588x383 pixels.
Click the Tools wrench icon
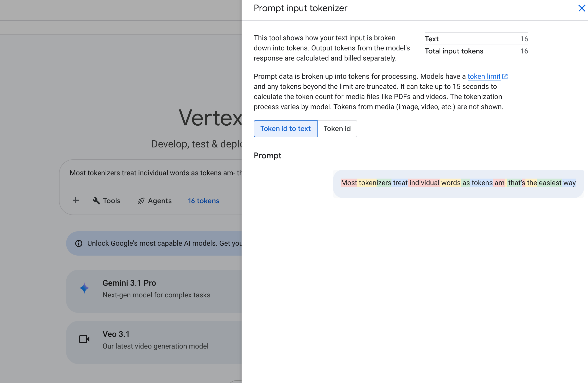(96, 201)
